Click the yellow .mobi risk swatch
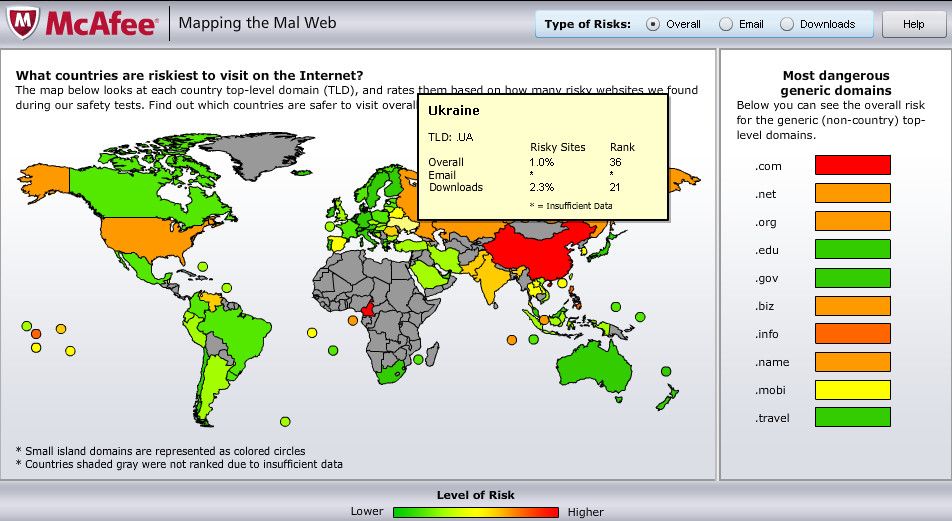Screen dimensions: 952x521 click(852, 389)
